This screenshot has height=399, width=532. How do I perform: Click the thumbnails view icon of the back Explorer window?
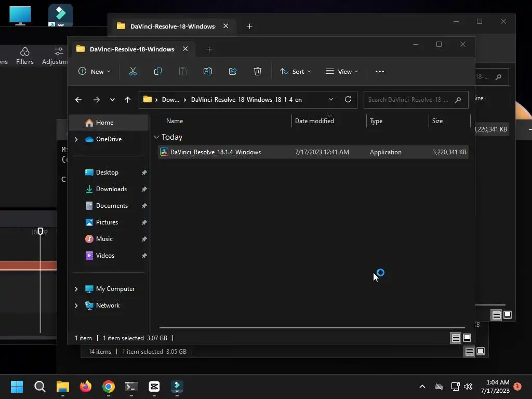click(x=508, y=315)
